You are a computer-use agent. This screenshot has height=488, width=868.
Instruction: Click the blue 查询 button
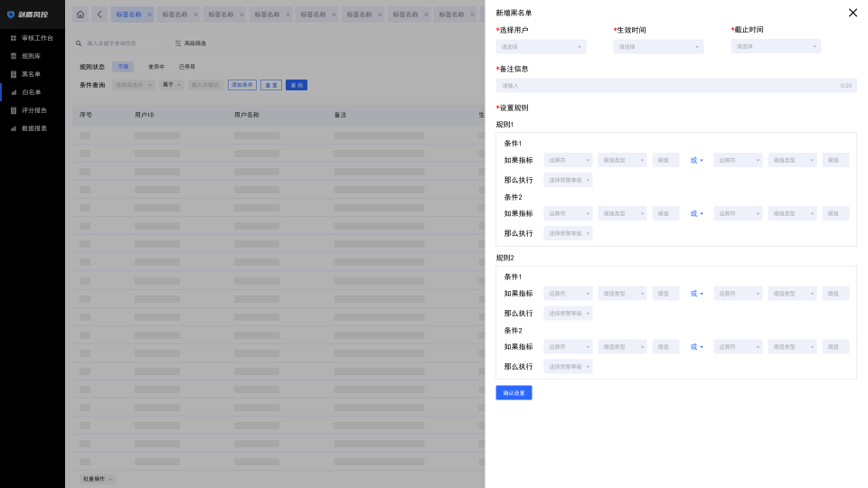point(297,85)
